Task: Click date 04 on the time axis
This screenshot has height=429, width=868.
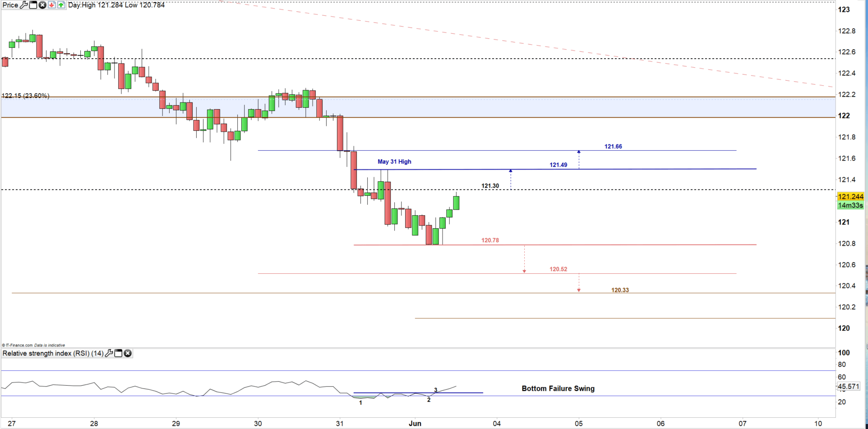Action: click(x=497, y=424)
